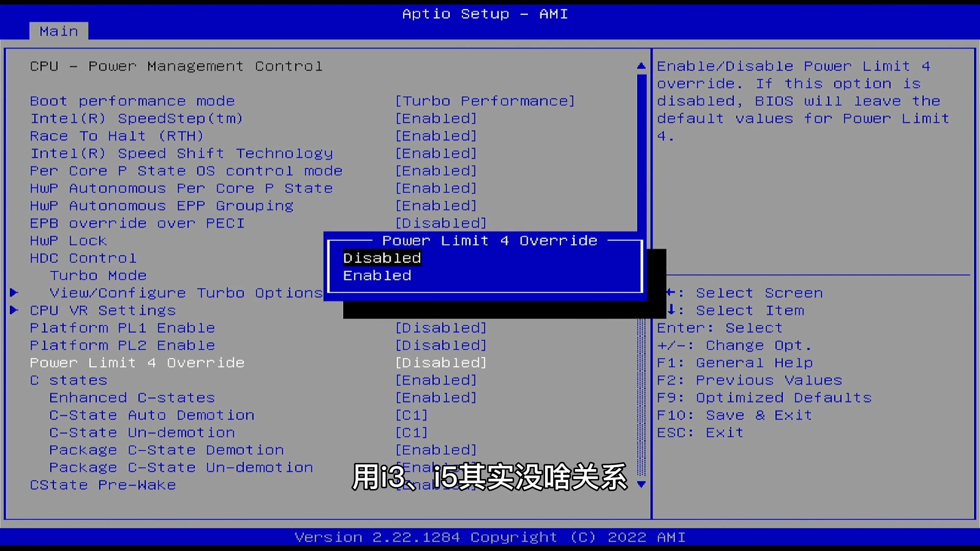Toggle the Platform PL1 Enable Disabled value
This screenshot has height=551, width=980.
441,328
